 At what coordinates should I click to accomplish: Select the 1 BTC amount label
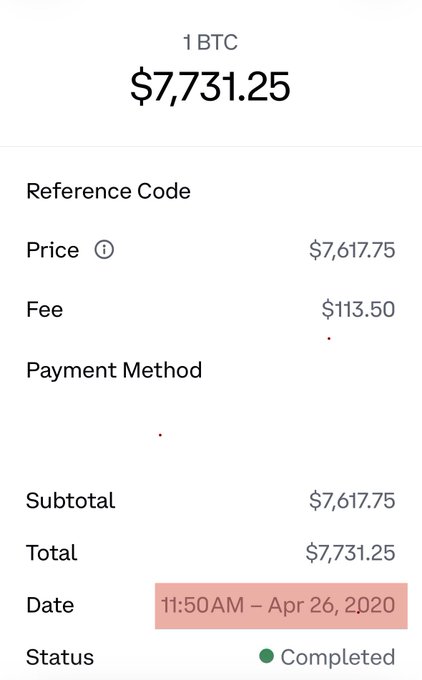pos(210,42)
